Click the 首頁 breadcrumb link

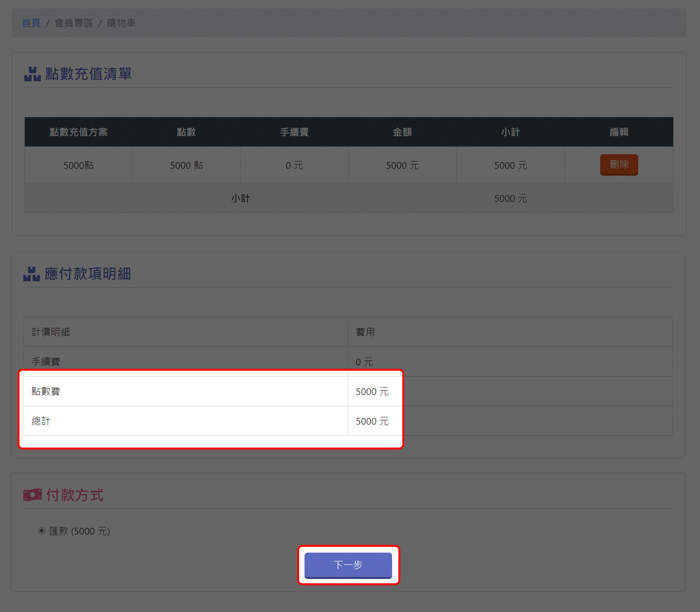(x=31, y=23)
